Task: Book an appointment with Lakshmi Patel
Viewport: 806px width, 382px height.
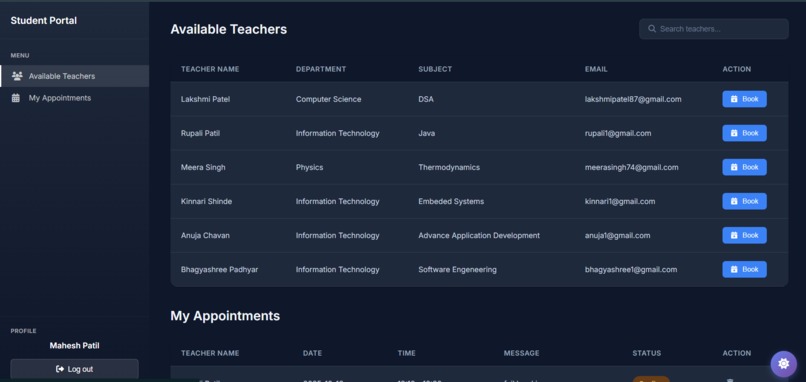Action: (x=744, y=99)
